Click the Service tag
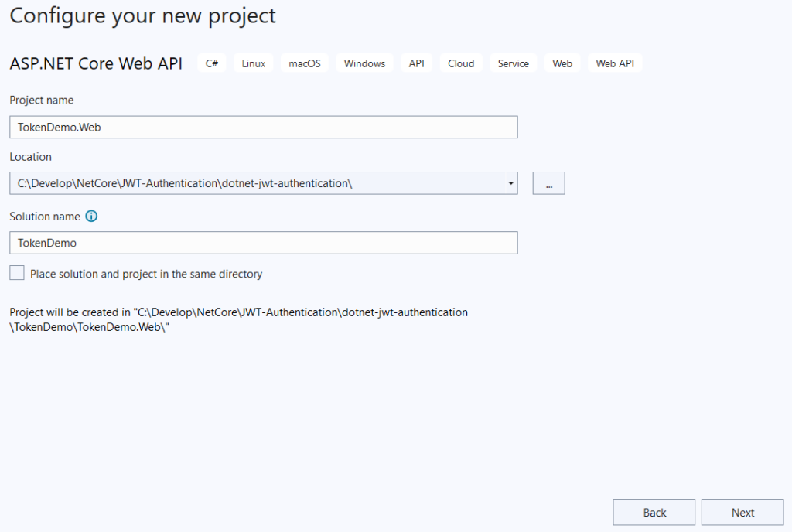Image resolution: width=792 pixels, height=532 pixels. click(514, 63)
